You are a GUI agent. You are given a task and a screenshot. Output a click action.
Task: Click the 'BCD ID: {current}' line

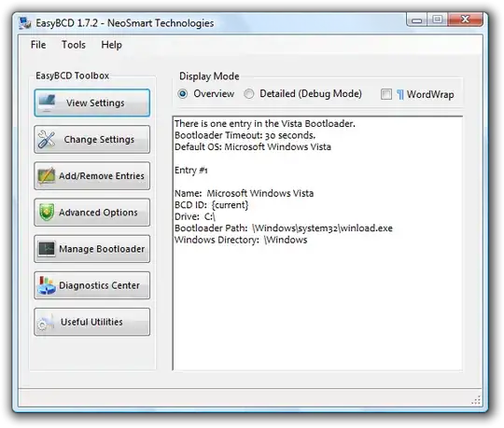212,205
